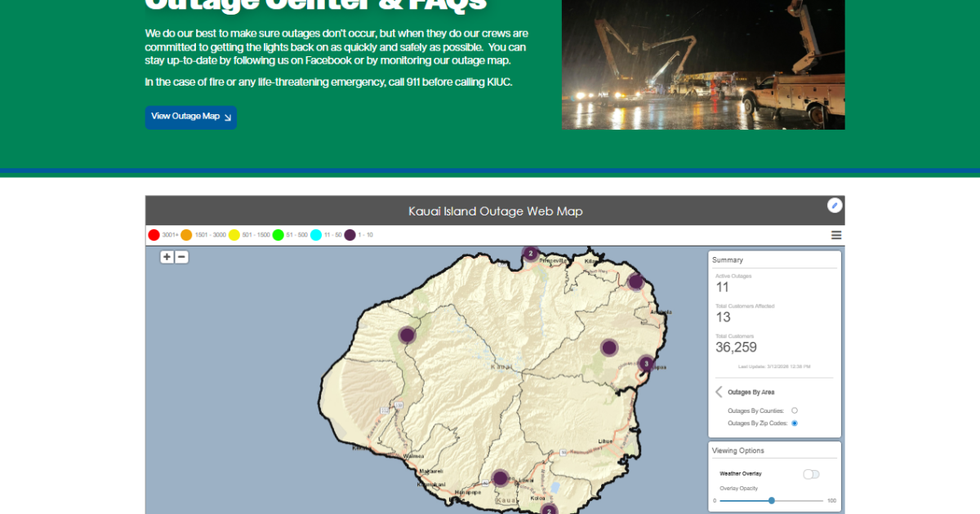Select the orange 1501-3000 legend dot
Viewport: 980px width, 514px height.
coord(186,235)
